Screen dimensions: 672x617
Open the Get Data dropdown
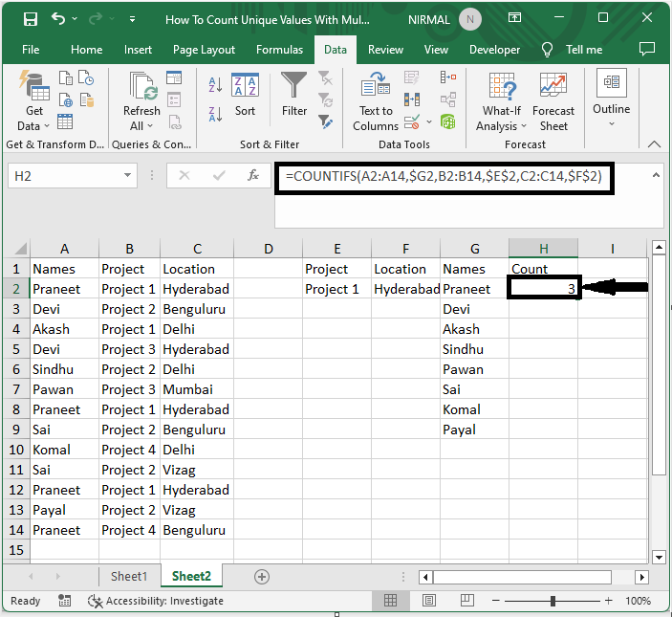pyautogui.click(x=33, y=101)
